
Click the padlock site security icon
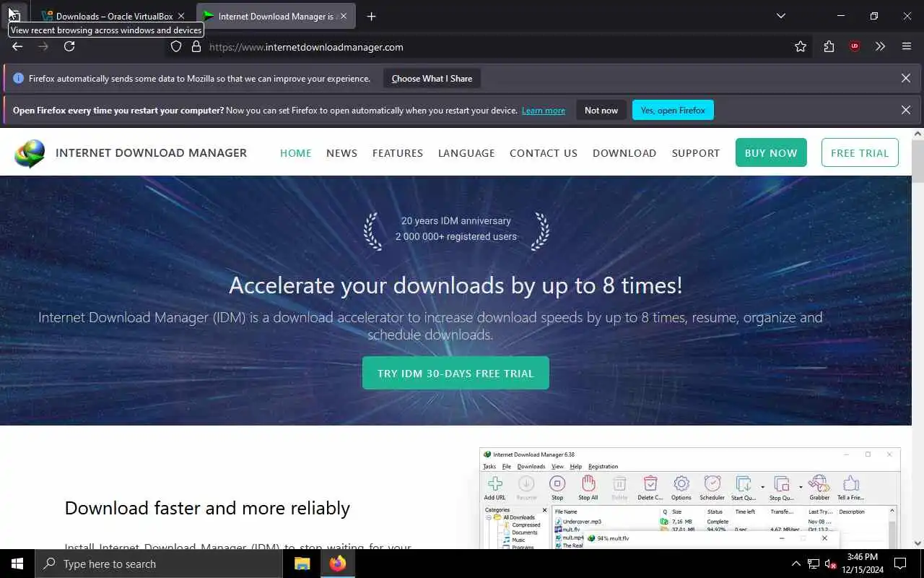click(196, 46)
